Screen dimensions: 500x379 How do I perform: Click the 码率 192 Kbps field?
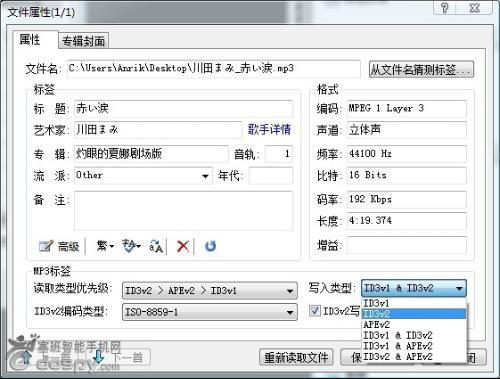point(406,200)
